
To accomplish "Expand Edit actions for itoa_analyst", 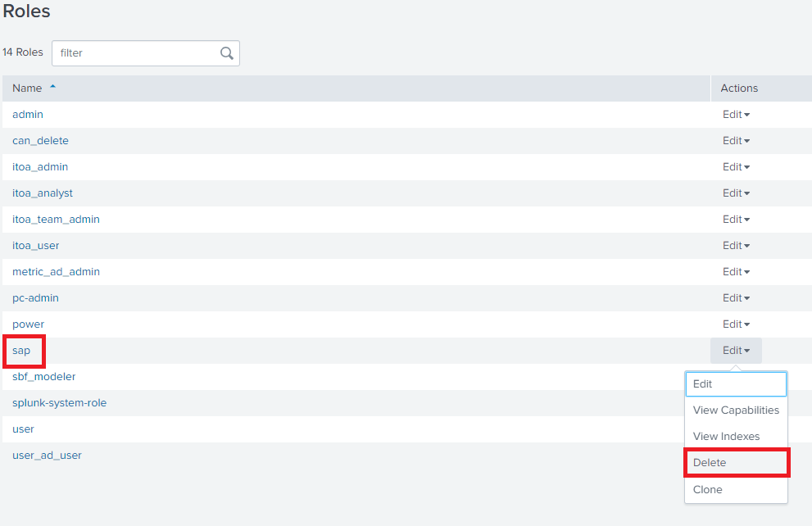I will (x=736, y=193).
